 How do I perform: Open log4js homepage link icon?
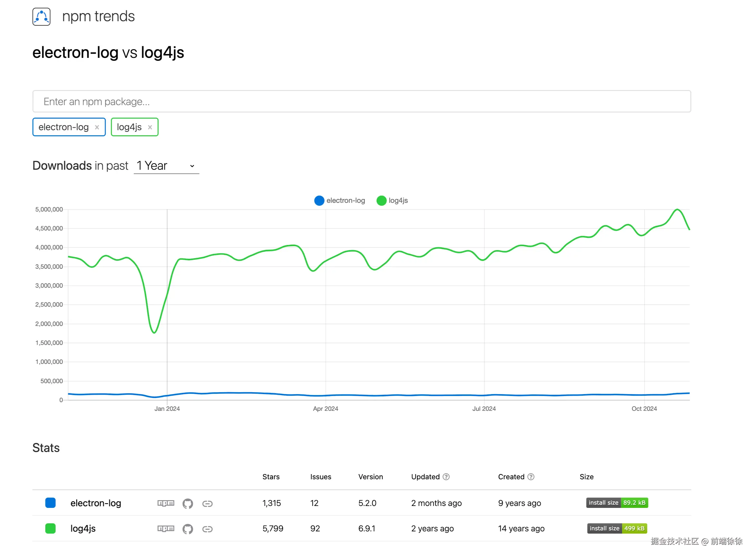(207, 529)
